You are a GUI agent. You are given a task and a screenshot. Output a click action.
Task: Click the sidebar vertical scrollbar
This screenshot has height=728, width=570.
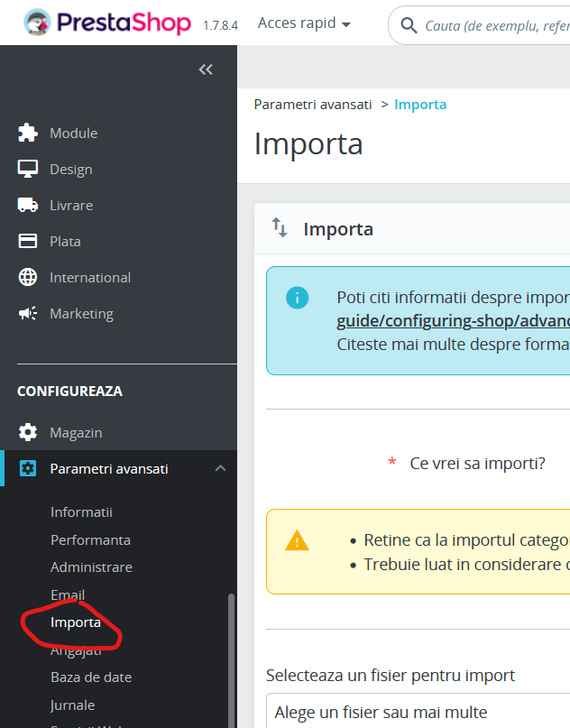click(231, 660)
